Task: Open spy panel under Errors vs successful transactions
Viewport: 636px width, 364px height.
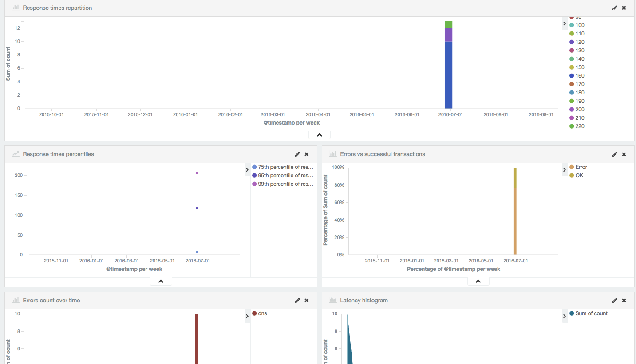Action: click(478, 281)
